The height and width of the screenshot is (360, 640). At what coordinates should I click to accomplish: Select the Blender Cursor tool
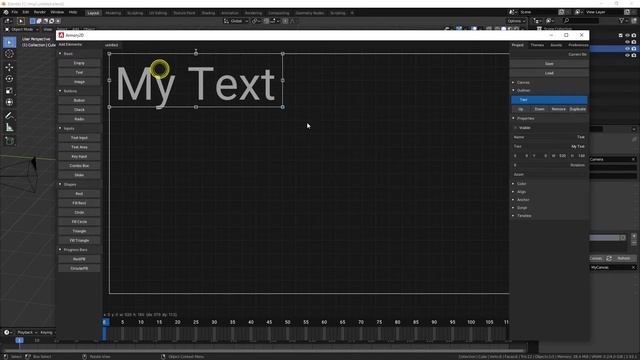coord(9,53)
